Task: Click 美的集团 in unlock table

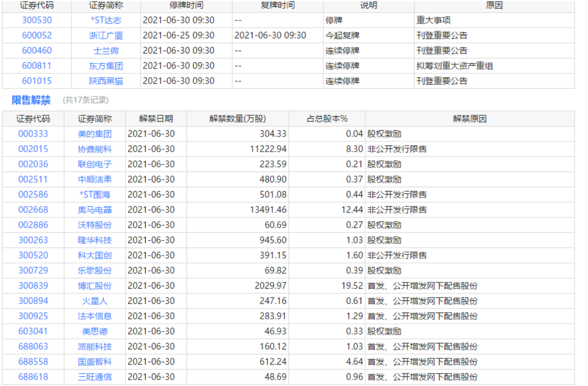Action: coord(95,134)
